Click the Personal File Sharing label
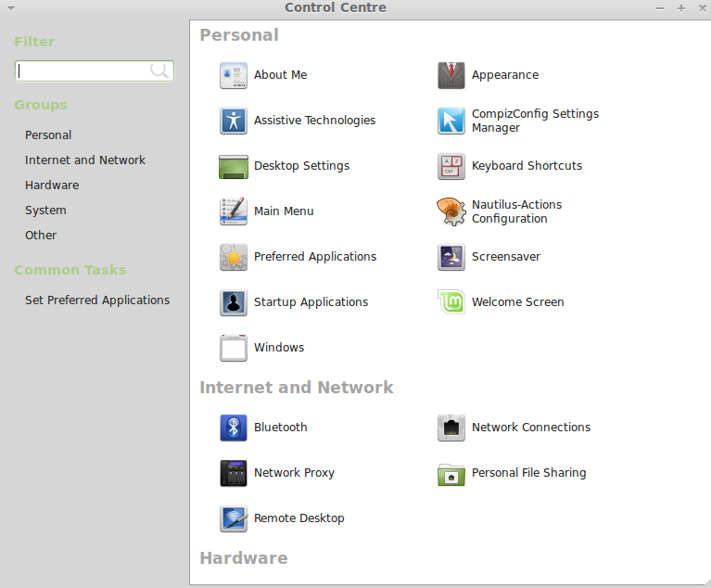Screen dimensions: 711x588 [x=528, y=473]
